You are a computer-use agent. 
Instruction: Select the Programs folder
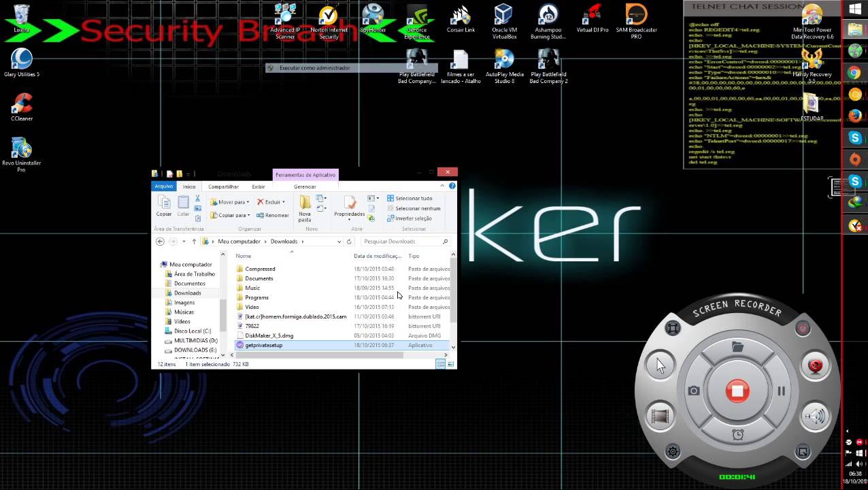(x=256, y=297)
